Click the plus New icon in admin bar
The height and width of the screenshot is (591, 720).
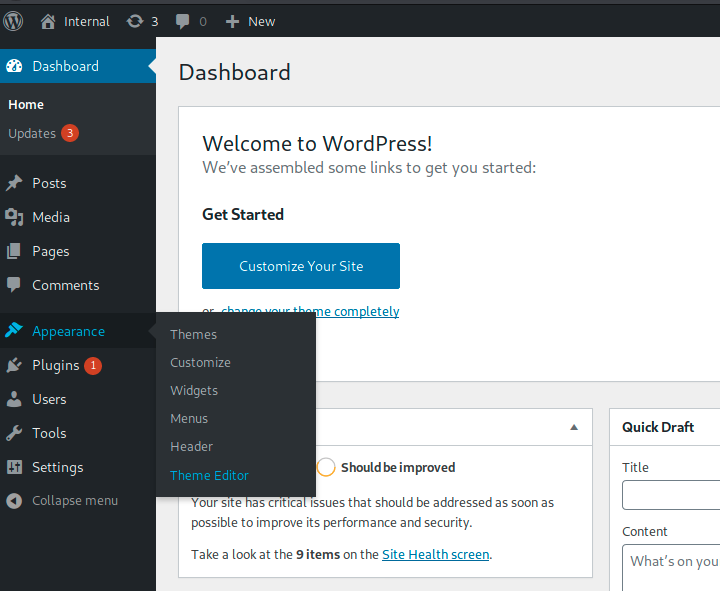point(232,22)
